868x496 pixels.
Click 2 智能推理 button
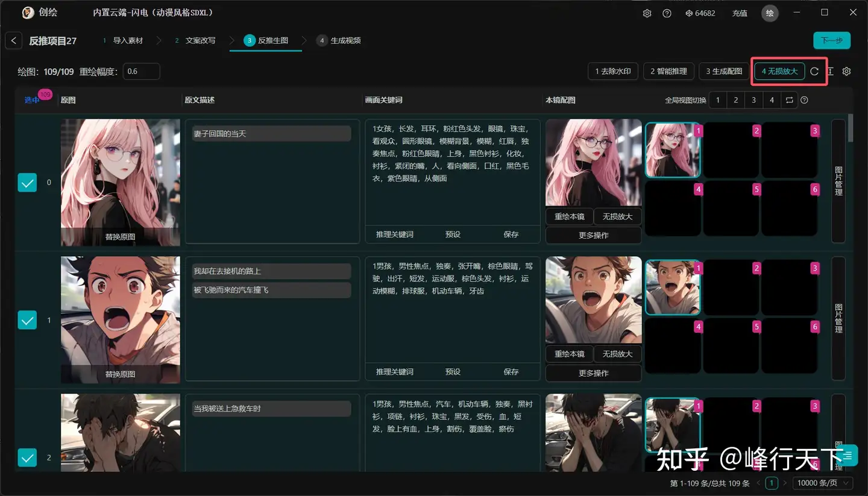[x=669, y=71]
